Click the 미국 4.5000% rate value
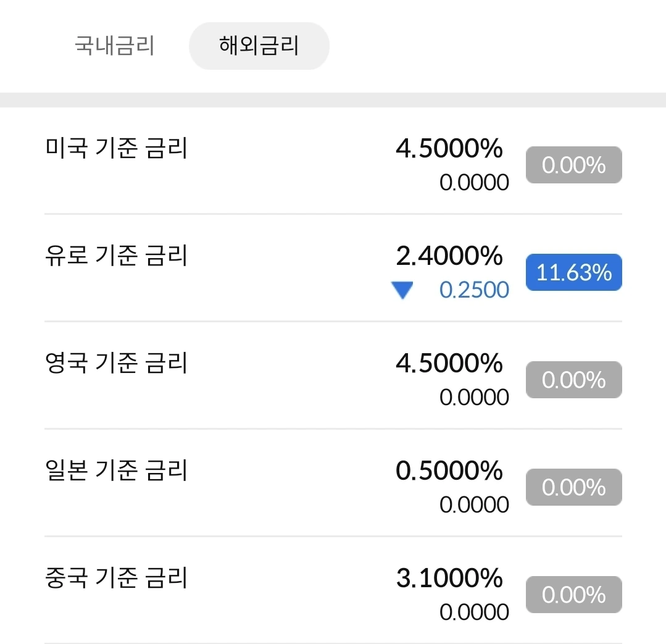The height and width of the screenshot is (644, 666). point(449,149)
